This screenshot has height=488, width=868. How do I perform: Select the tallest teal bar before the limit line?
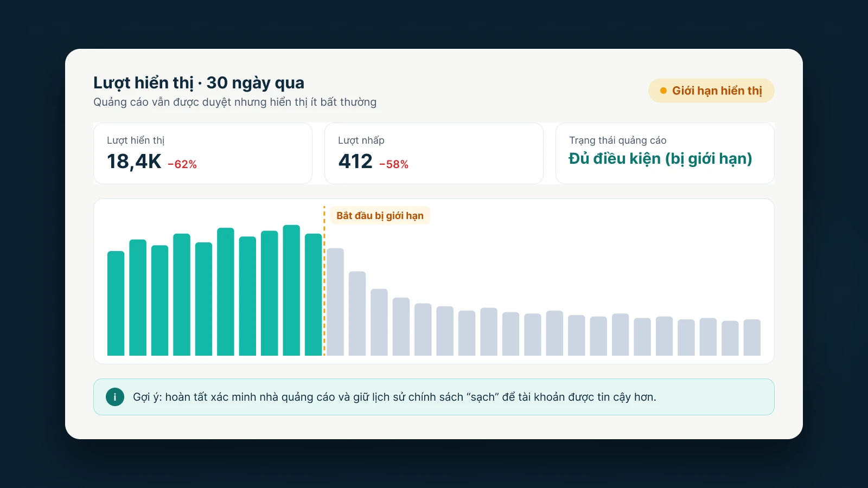291,290
